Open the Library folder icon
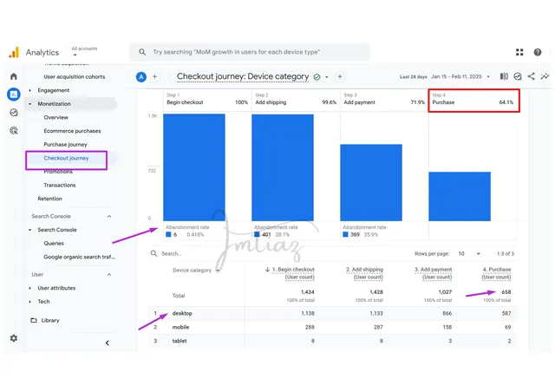 click(x=34, y=320)
